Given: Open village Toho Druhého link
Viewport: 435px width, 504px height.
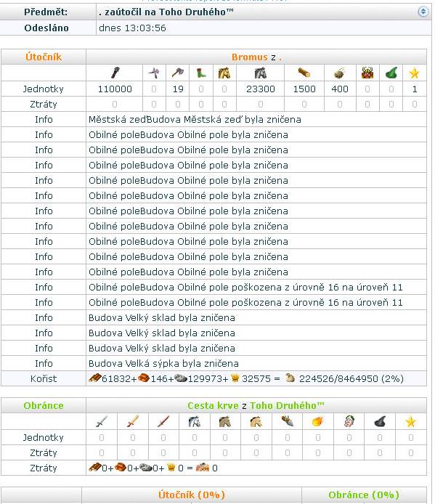Looking at the screenshot, I should tap(287, 406).
